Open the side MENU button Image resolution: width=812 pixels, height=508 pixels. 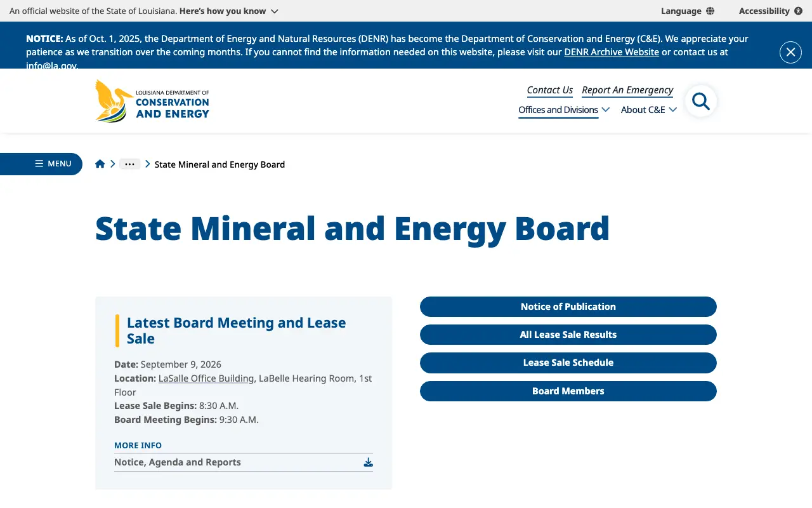point(41,164)
